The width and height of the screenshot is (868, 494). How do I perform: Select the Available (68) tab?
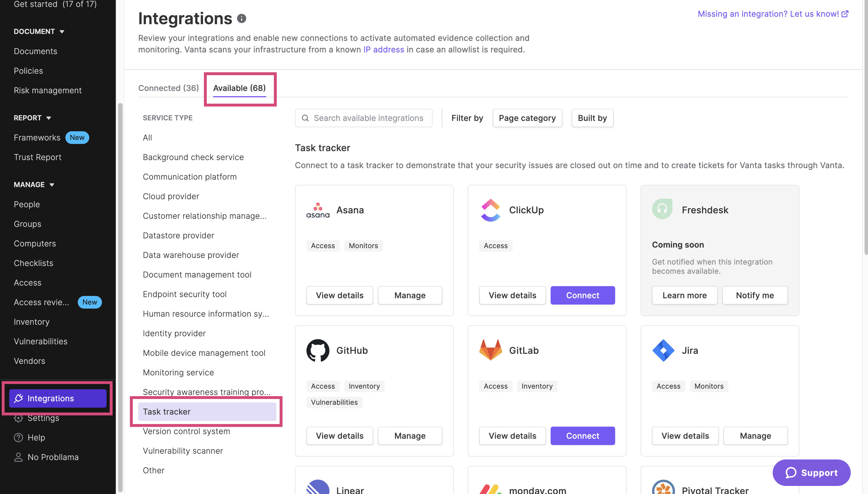(x=239, y=88)
